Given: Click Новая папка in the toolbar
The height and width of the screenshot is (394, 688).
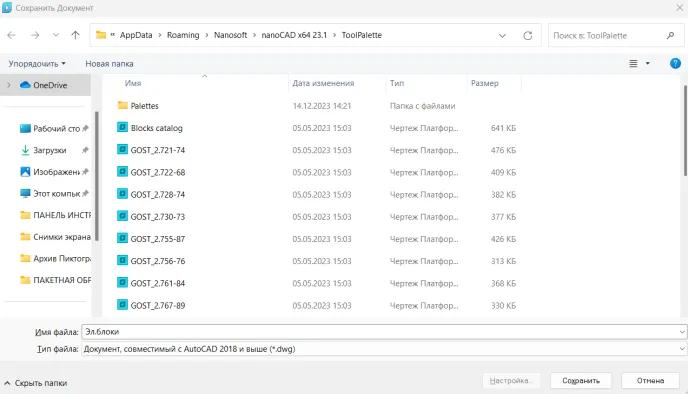Looking at the screenshot, I should point(109,64).
